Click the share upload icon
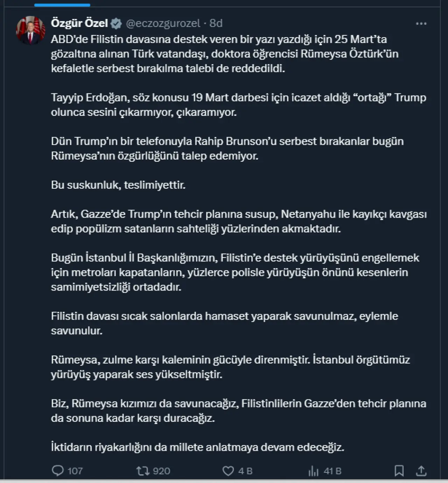 [x=421, y=471]
